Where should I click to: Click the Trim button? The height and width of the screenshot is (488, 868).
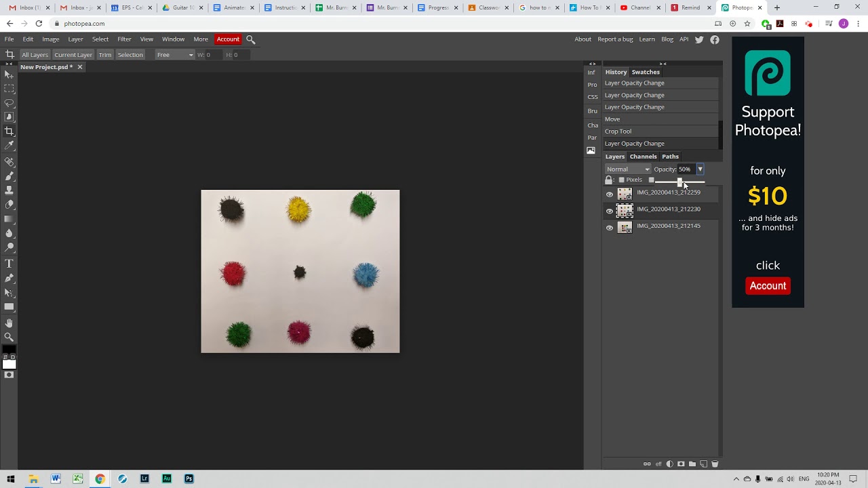click(104, 55)
